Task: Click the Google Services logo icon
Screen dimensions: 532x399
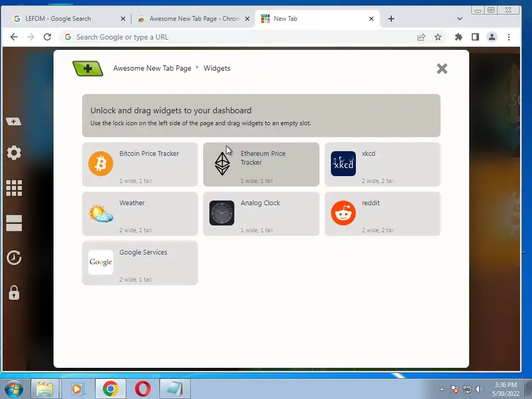Action: click(x=101, y=262)
